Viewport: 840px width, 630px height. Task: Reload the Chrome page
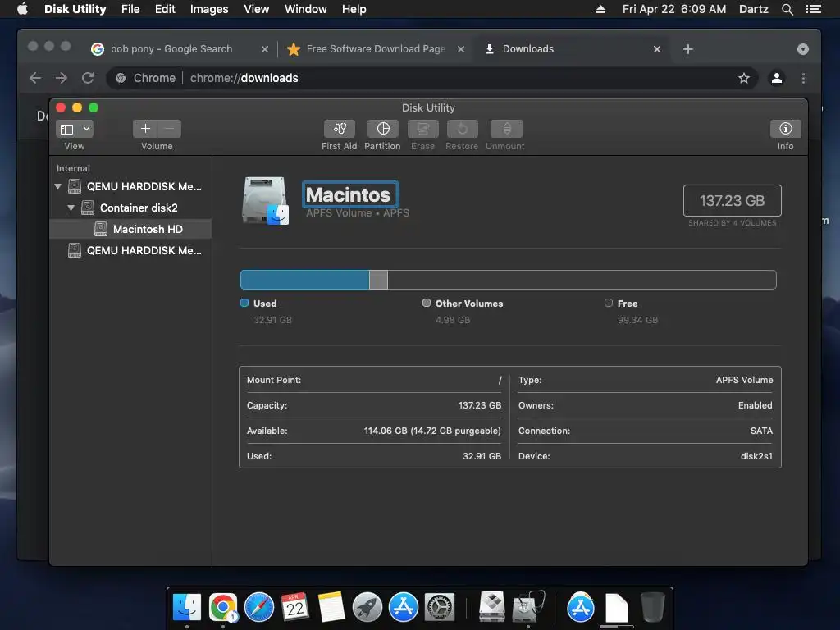pyautogui.click(x=88, y=78)
